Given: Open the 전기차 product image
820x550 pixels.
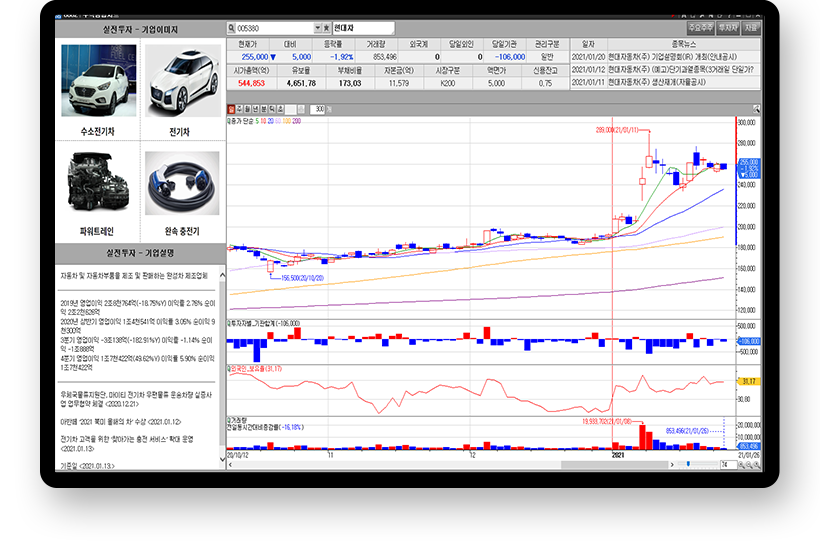Looking at the screenshot, I should 182,80.
